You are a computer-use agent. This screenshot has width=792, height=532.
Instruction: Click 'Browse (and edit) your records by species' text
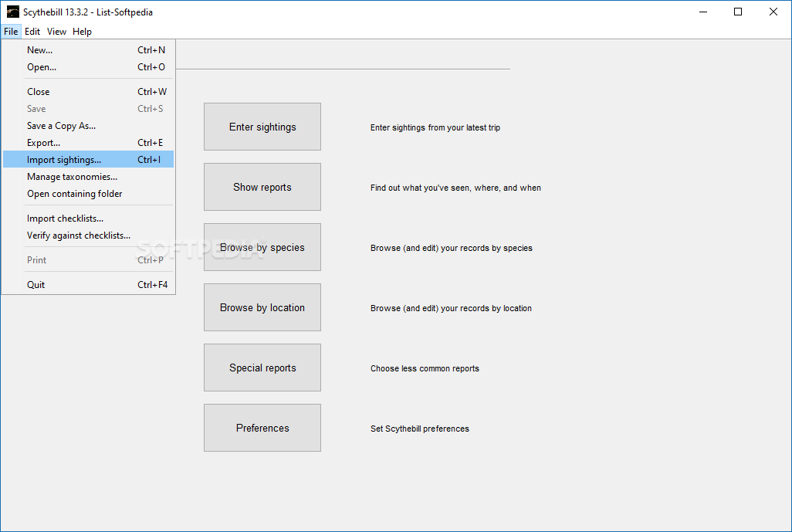click(x=451, y=248)
